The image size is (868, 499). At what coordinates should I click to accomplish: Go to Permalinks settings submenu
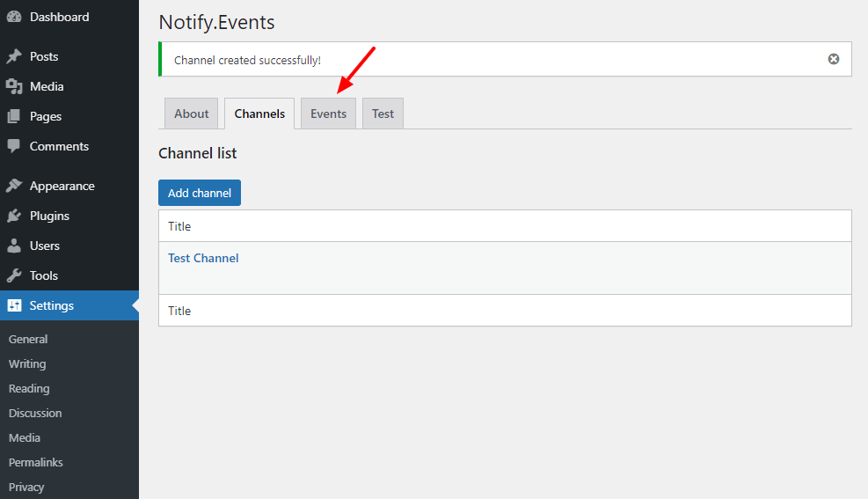pos(35,462)
